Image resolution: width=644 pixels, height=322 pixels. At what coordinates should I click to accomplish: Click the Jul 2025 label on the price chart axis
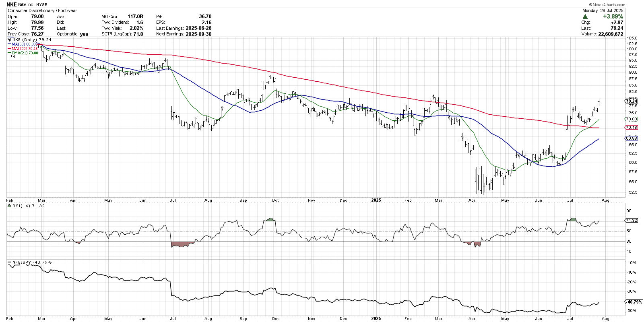click(570, 200)
